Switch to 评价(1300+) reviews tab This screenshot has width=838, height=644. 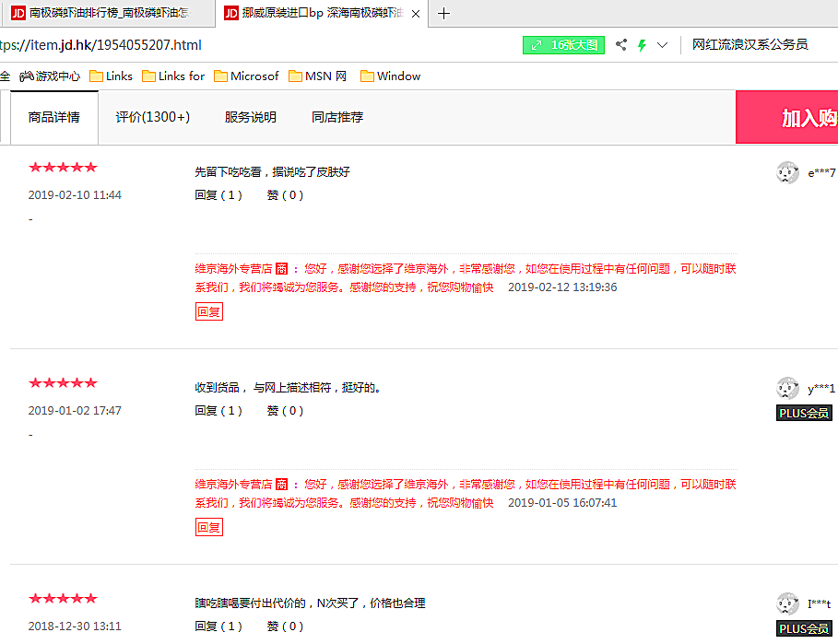coord(153,117)
